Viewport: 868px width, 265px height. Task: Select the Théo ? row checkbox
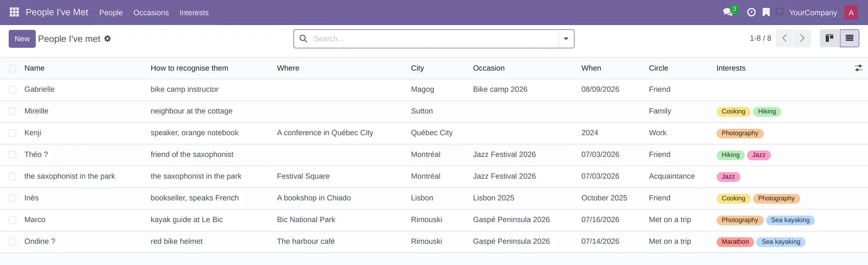click(12, 155)
